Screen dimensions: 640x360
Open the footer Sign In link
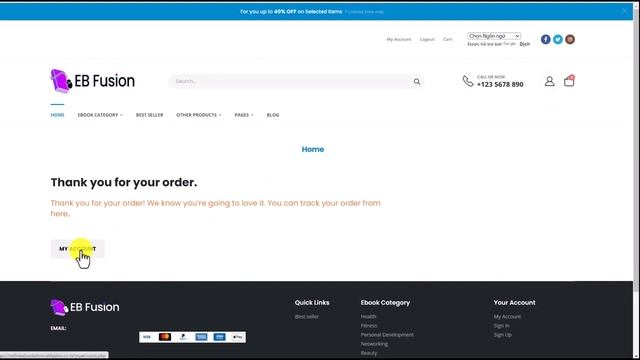pyautogui.click(x=501, y=326)
